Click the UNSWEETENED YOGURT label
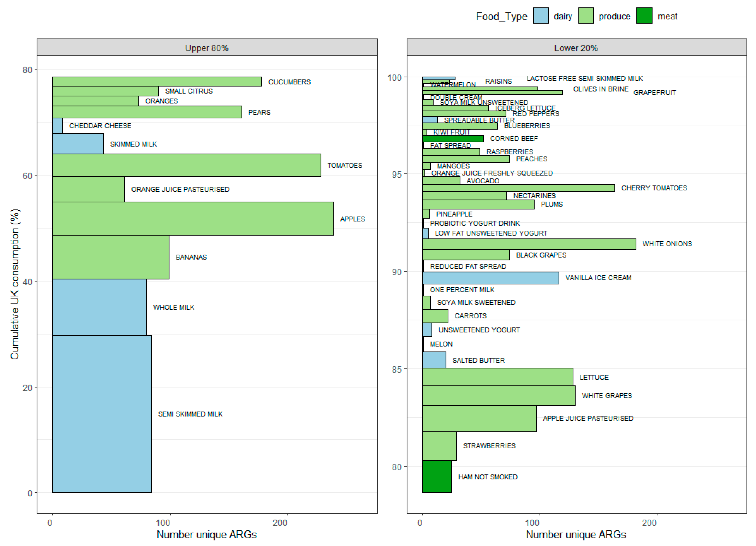The image size is (756, 546). (x=479, y=330)
